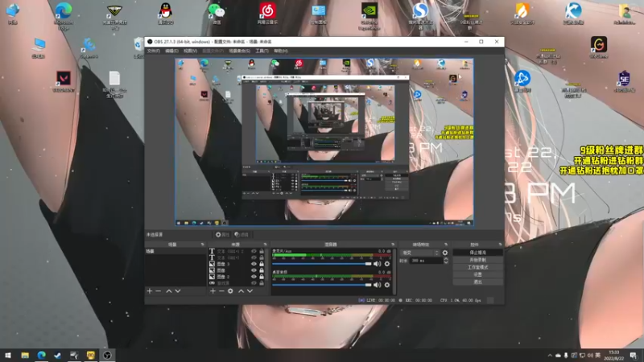Image resolution: width=644 pixels, height=362 pixels.
Task: Open the NetEase Cloud Music desktop icon
Action: [x=267, y=13]
